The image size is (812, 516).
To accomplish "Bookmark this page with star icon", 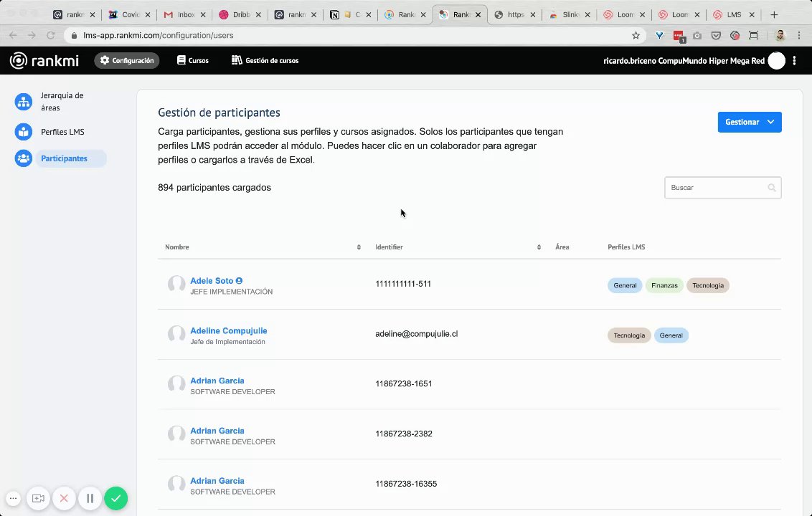I will coord(636,35).
